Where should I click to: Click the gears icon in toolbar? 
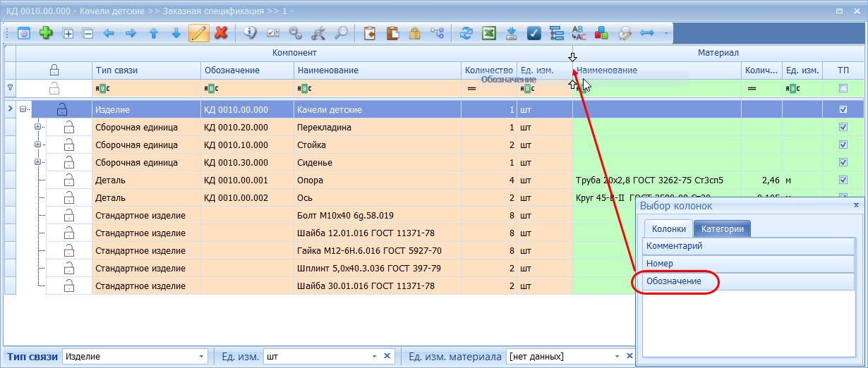296,32
